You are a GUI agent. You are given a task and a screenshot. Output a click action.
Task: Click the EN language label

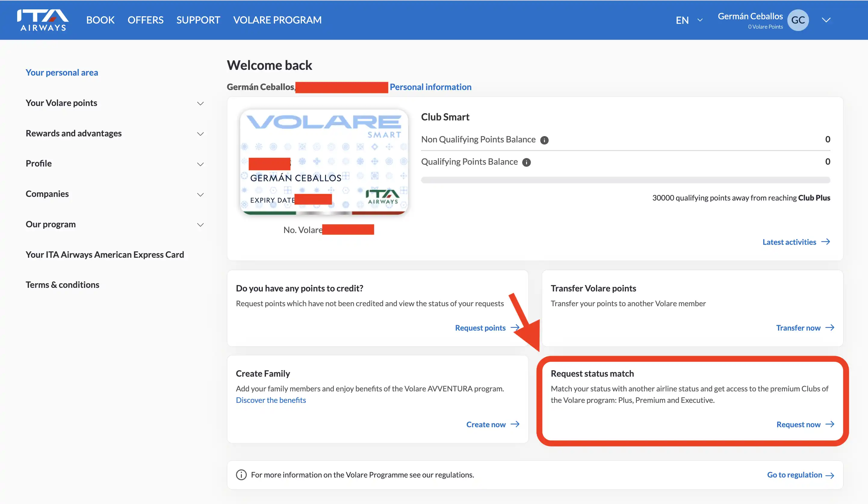[682, 20]
